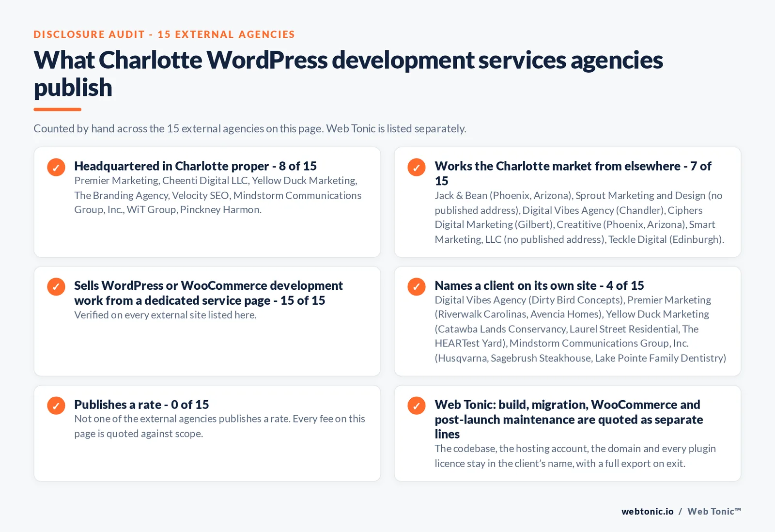Click the paragraph 'The codebase, the hosting account, the domain'

575,456
